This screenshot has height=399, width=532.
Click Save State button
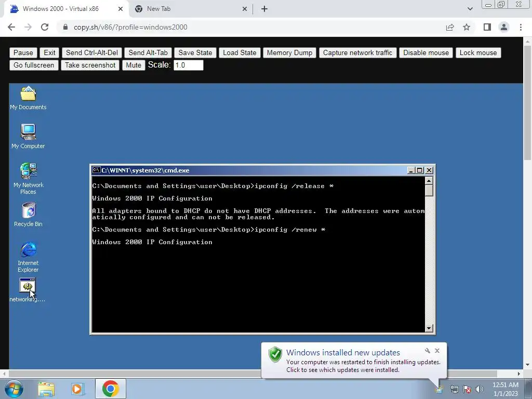click(x=195, y=52)
